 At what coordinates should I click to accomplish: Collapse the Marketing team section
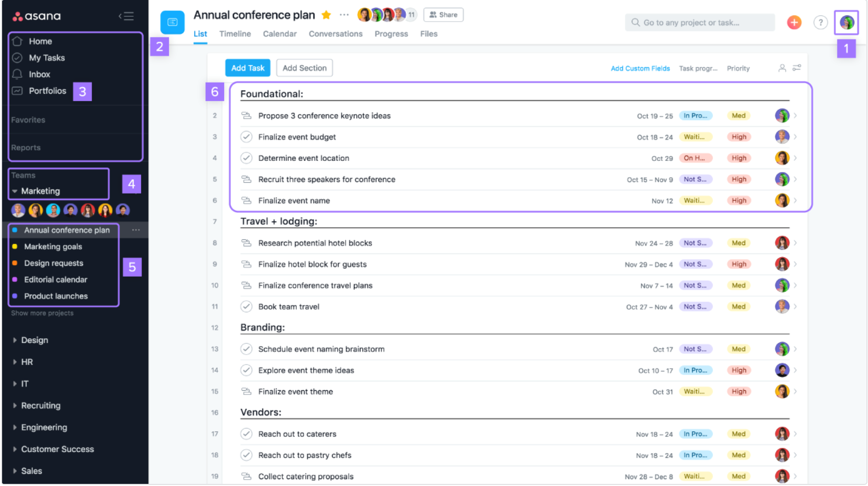coord(15,191)
